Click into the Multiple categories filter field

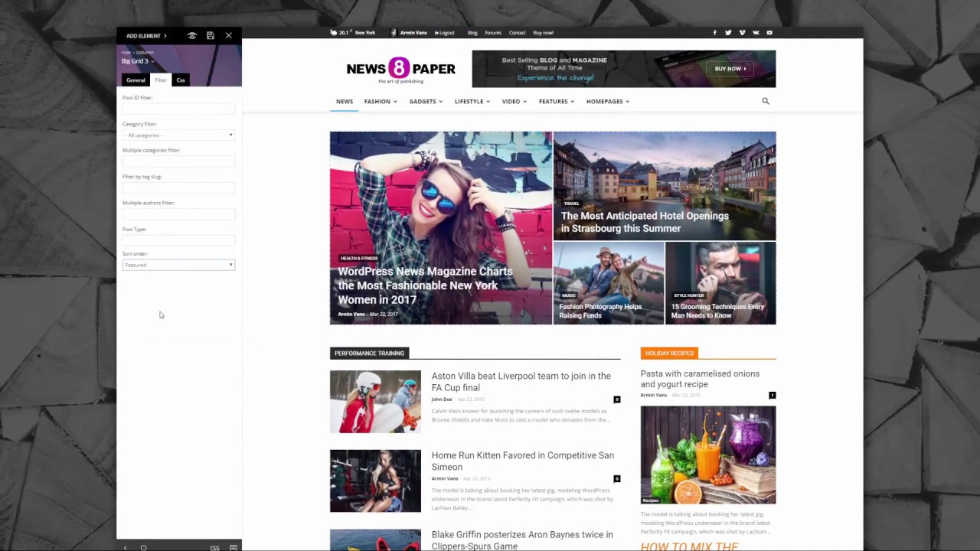(x=178, y=161)
